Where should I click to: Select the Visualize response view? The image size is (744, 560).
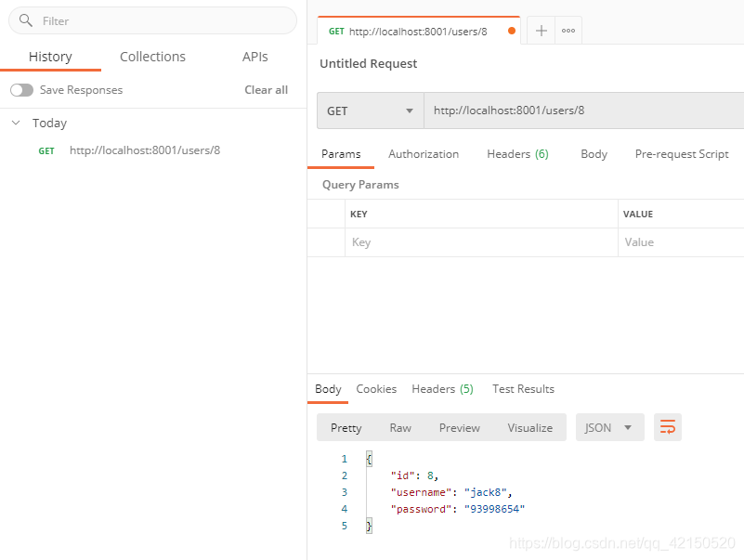[x=530, y=427]
